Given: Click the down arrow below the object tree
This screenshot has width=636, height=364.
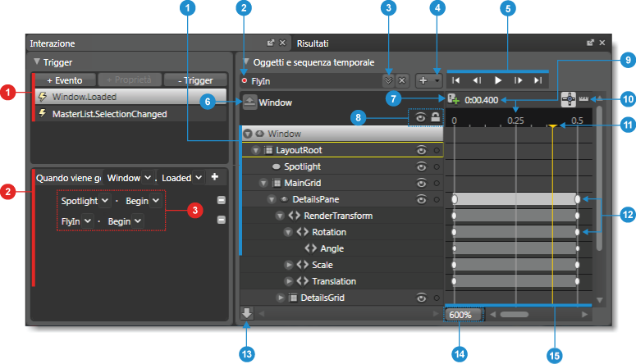Looking at the screenshot, I should click(247, 313).
